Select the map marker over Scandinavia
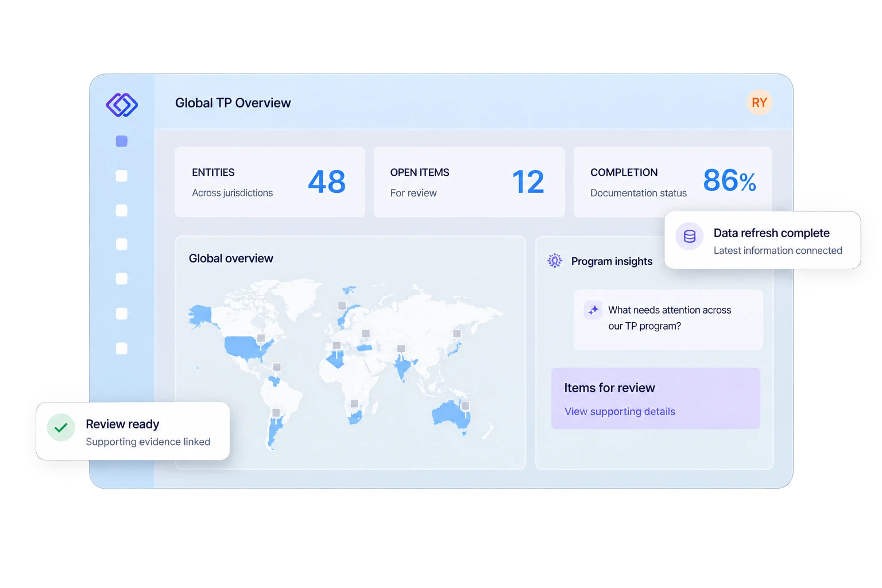882x588 pixels. (342, 305)
